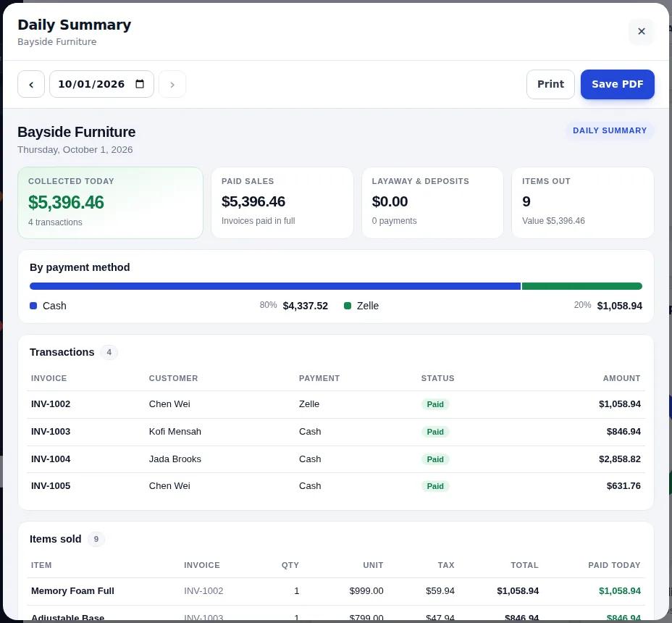672x623 pixels.
Task: Go to previous day with left chevron
Action: [x=31, y=84]
